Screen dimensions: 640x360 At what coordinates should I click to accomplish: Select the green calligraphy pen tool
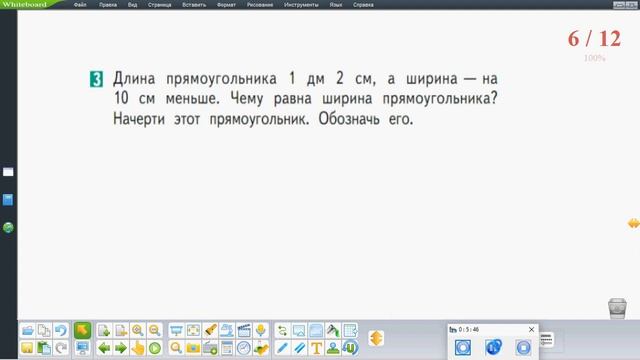click(333, 330)
